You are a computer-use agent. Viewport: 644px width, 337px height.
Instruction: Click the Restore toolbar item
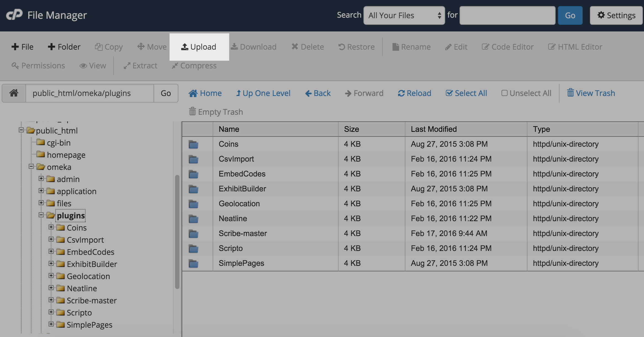[357, 47]
